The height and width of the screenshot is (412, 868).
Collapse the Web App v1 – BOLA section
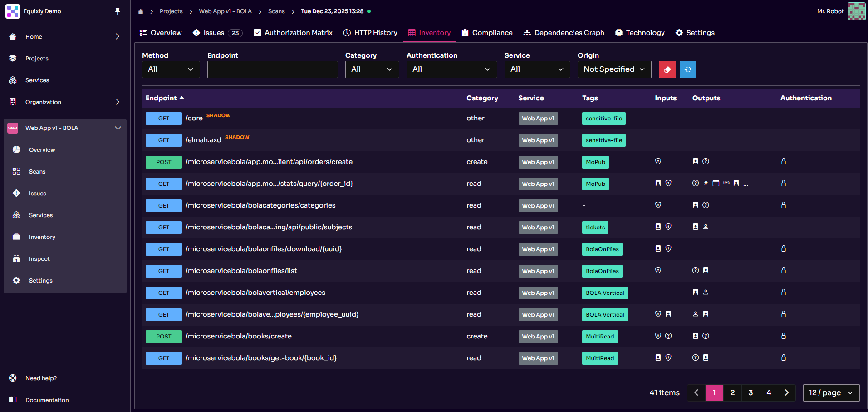coord(118,128)
